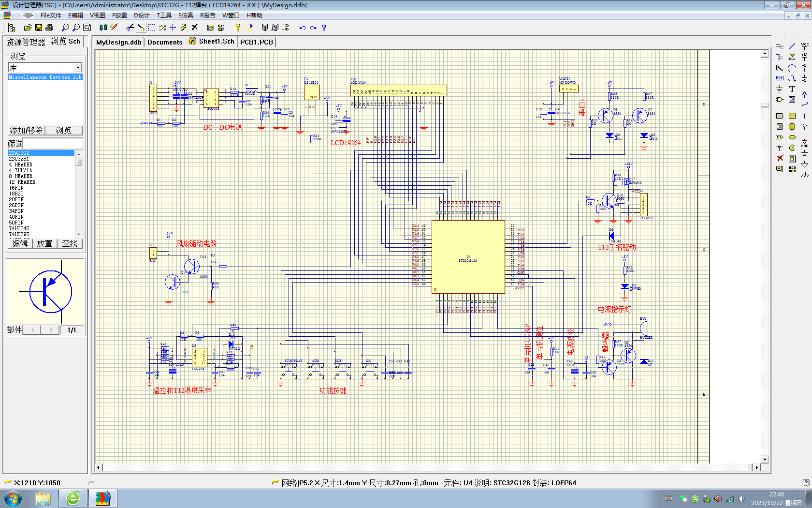812x508 pixels.
Task: Select the VCC power object
Action: tap(805, 46)
